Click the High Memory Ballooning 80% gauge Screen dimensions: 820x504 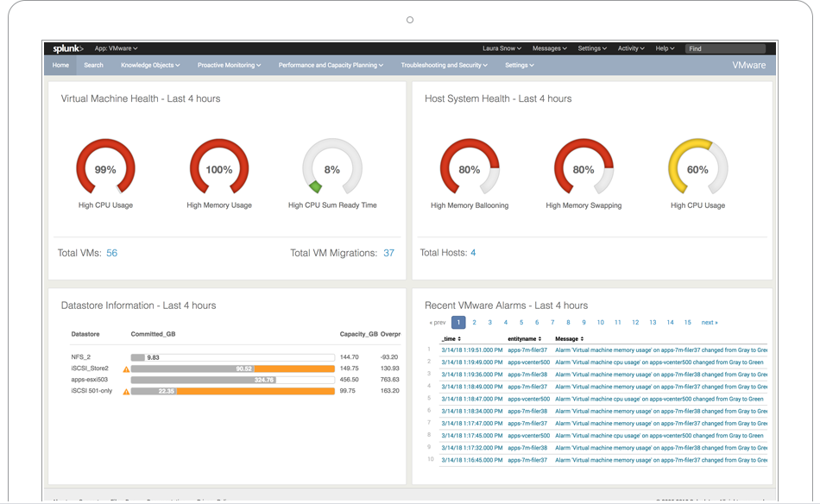pyautogui.click(x=470, y=167)
